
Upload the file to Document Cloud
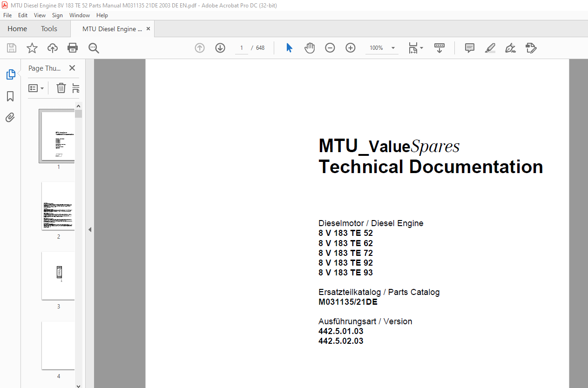click(x=53, y=48)
